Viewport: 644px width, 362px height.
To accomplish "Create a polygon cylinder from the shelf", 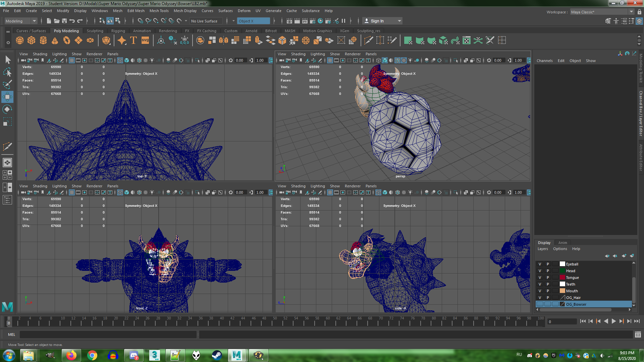I will pyautogui.click(x=43, y=41).
